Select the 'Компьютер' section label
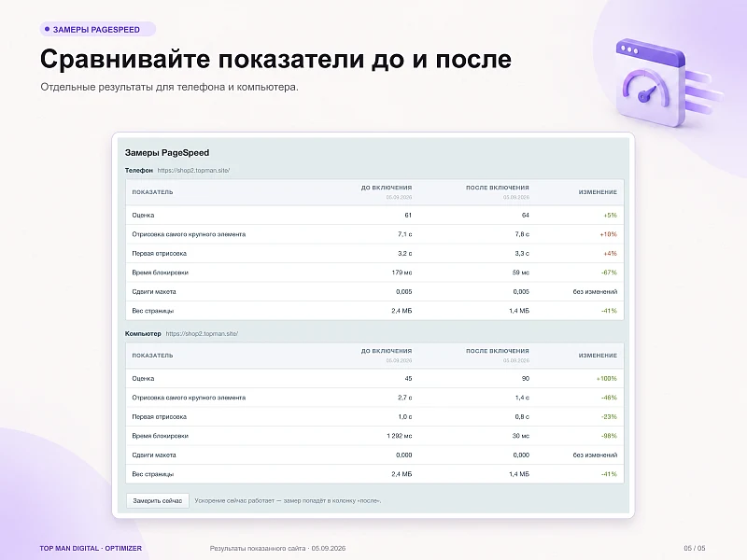The width and height of the screenshot is (747, 560). [143, 333]
